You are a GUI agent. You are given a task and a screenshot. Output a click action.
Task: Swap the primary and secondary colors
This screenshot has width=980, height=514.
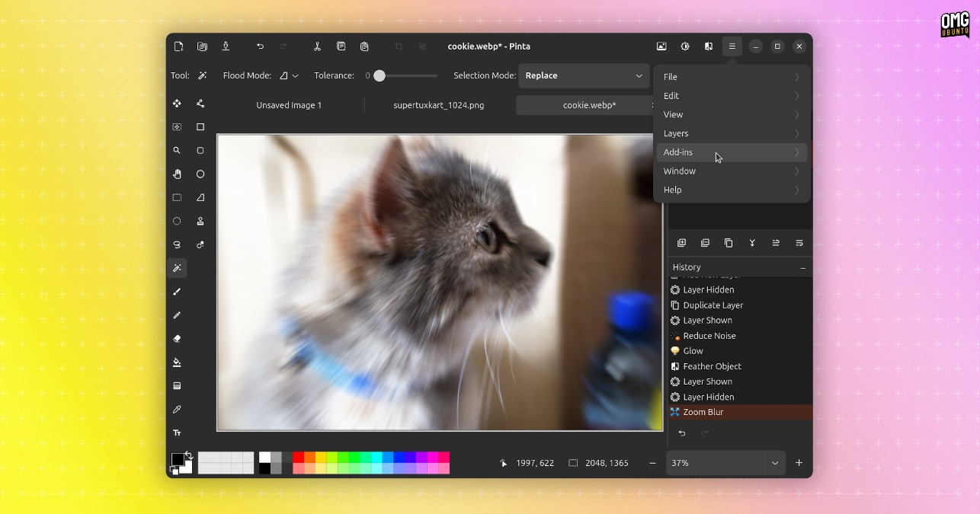tap(191, 455)
